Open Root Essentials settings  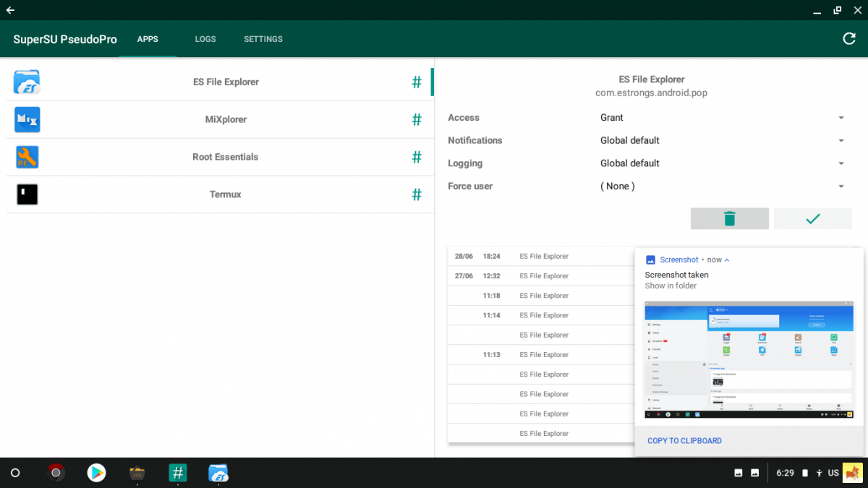pos(226,157)
